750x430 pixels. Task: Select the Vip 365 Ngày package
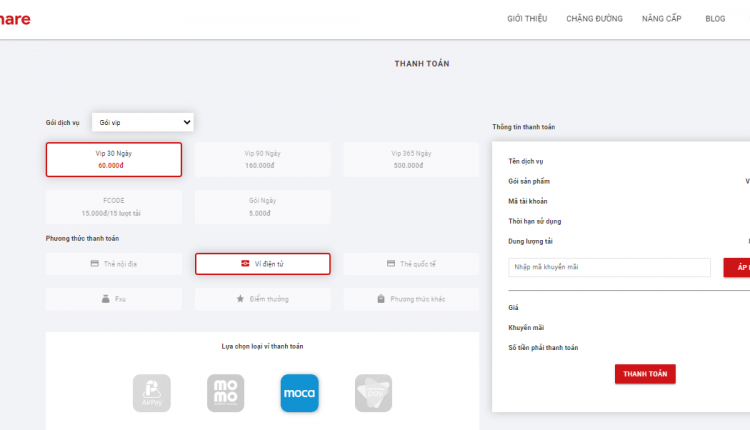pyautogui.click(x=411, y=159)
